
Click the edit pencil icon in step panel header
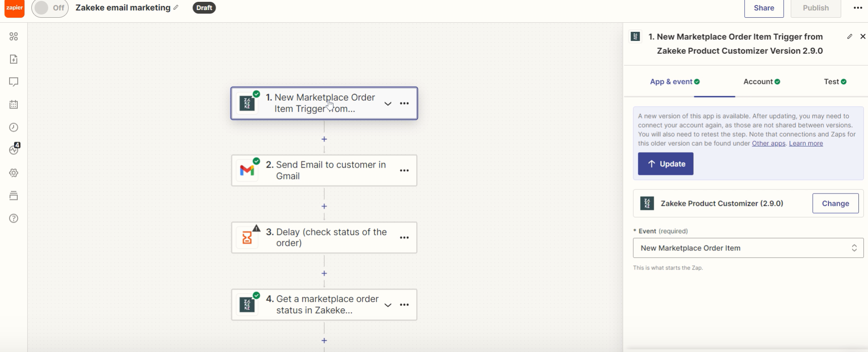pos(849,36)
